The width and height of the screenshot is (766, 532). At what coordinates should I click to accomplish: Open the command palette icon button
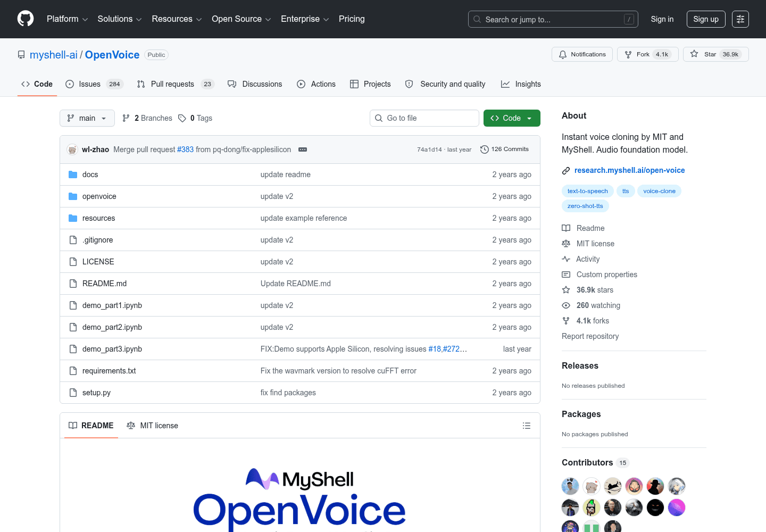[740, 19]
